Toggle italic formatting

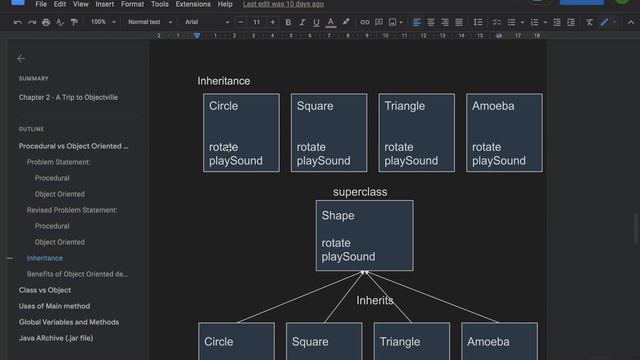(302, 22)
